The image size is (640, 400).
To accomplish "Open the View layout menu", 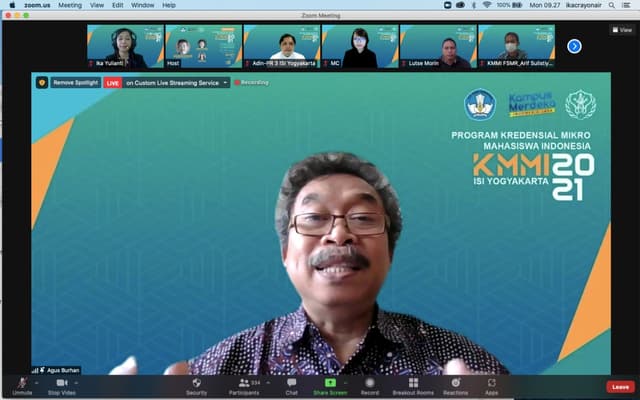I will coord(622,30).
